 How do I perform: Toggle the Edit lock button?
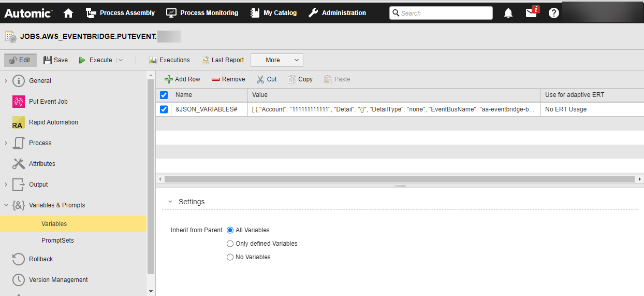(x=20, y=60)
